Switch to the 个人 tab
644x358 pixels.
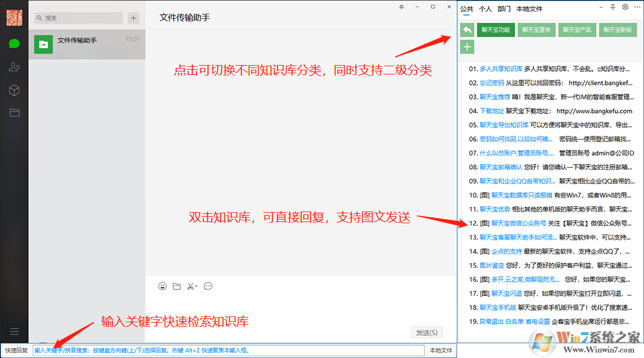[485, 9]
